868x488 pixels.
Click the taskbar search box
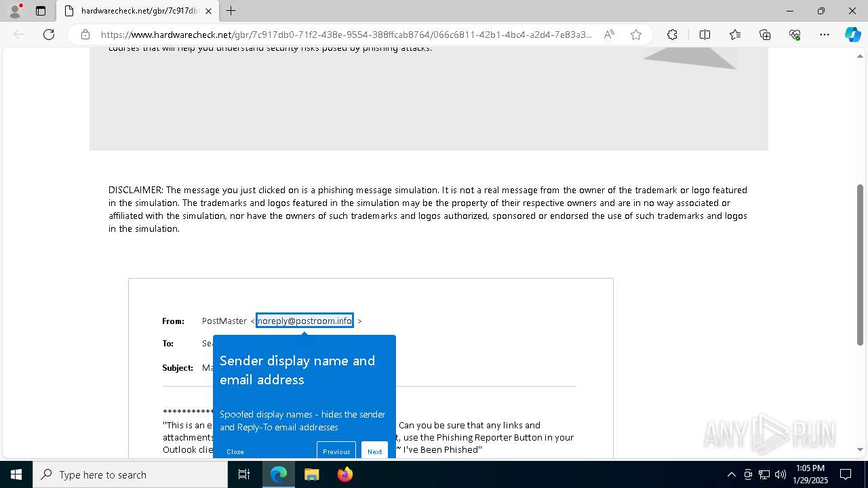(x=130, y=474)
